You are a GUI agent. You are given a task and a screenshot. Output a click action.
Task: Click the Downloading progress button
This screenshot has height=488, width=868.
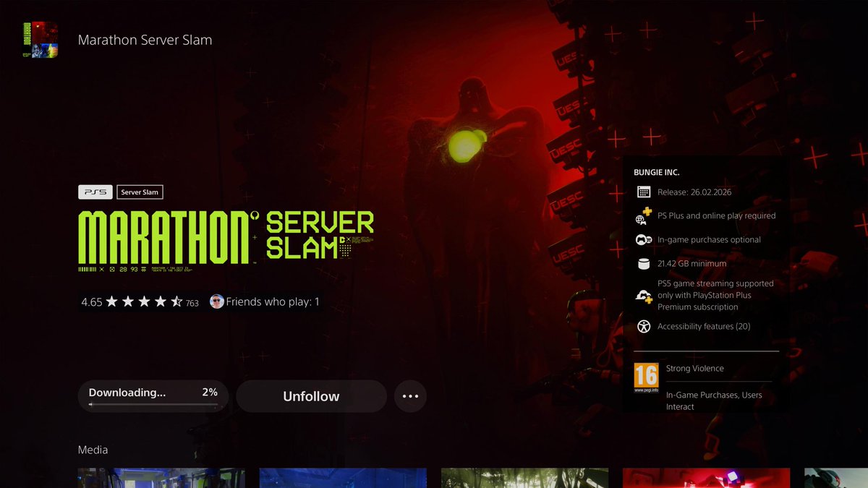153,396
